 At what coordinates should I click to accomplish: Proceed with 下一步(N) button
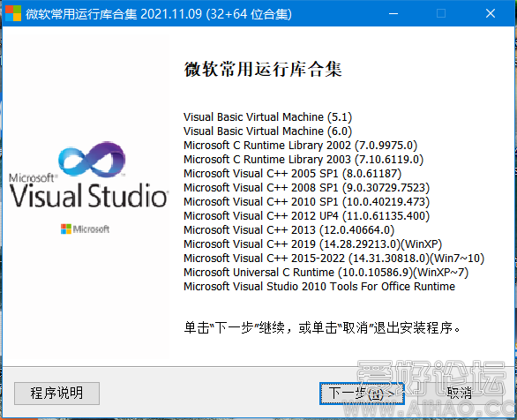point(362,393)
